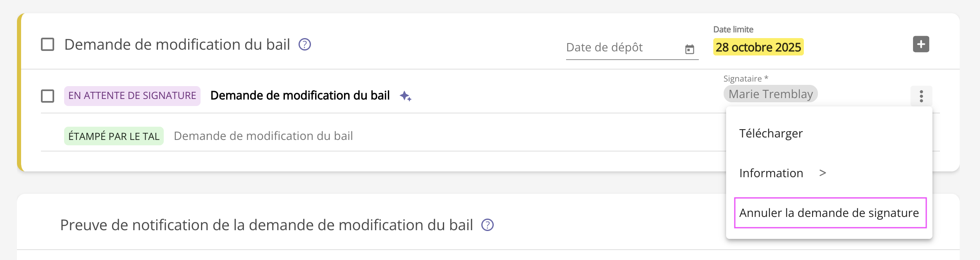The width and height of the screenshot is (980, 260).
Task: Click the sparkle AI icon beside document name
Action: click(x=405, y=96)
